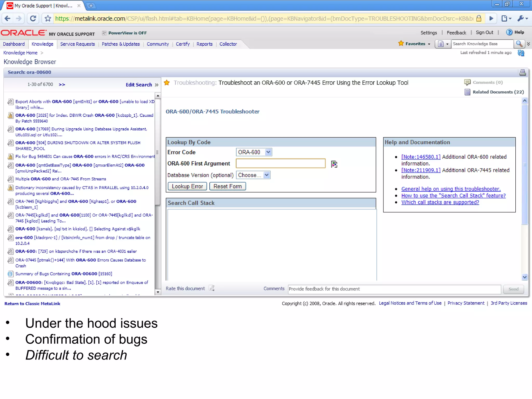The image size is (532, 399).
Task: Click the address bar play arrow icon
Action: click(x=491, y=18)
